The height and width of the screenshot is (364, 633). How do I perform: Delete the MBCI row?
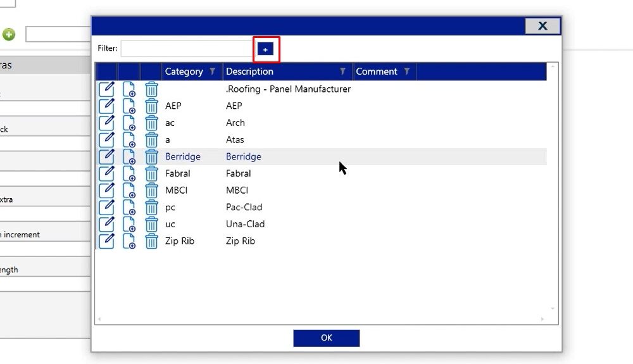click(x=151, y=191)
